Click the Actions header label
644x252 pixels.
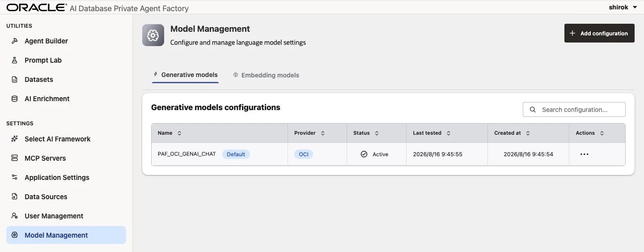585,133
